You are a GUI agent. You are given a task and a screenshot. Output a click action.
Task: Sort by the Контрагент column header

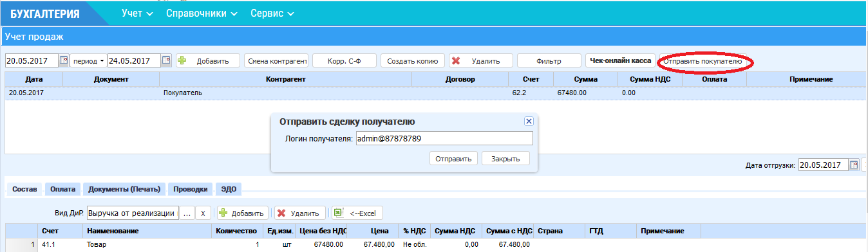285,79
